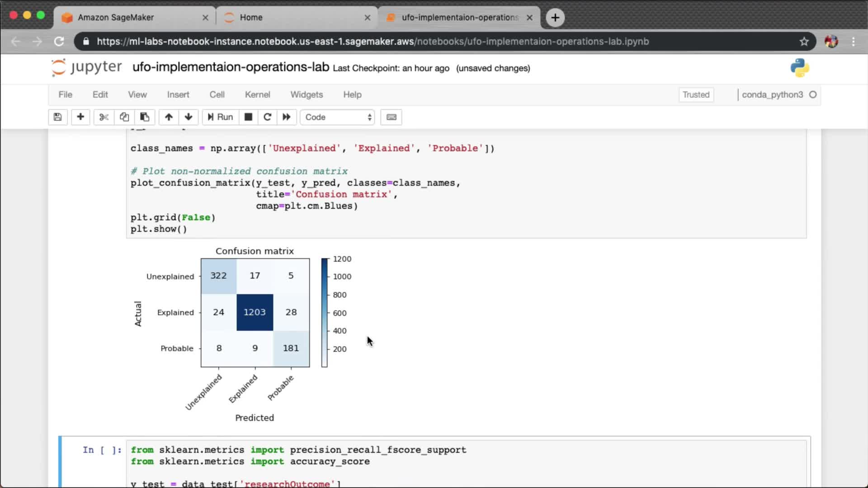This screenshot has width=868, height=488.
Task: Open the Cell menu
Action: (x=217, y=94)
